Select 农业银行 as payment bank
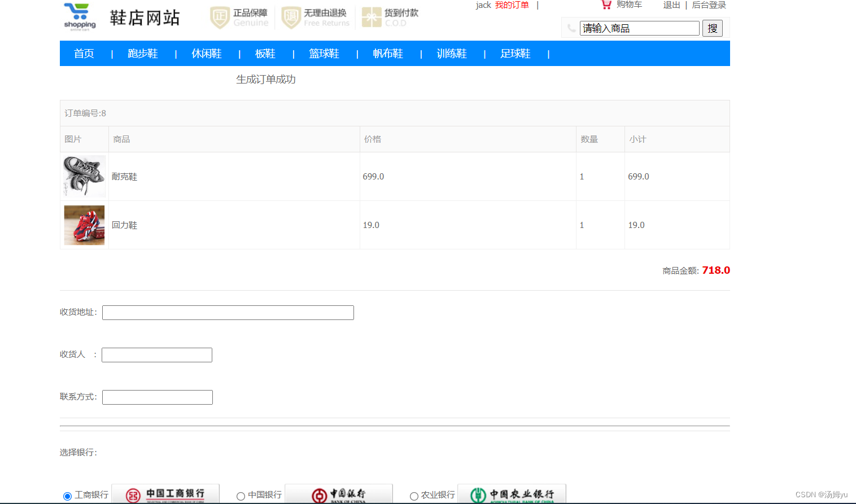856x504 pixels. coord(414,496)
